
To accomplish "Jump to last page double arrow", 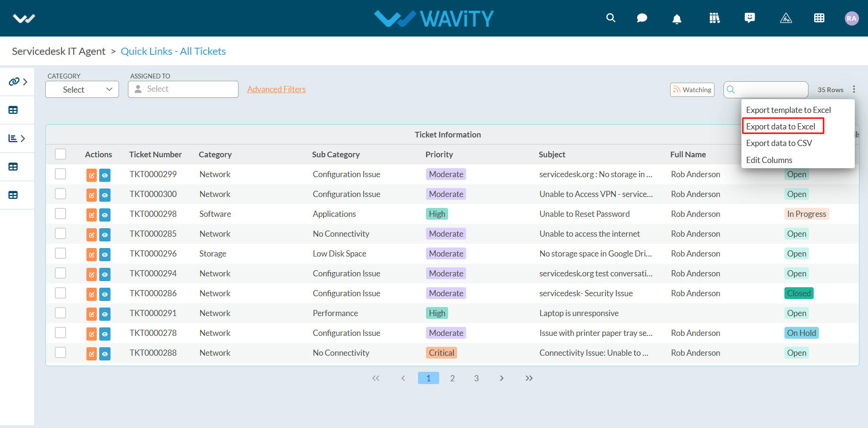I will point(529,378).
